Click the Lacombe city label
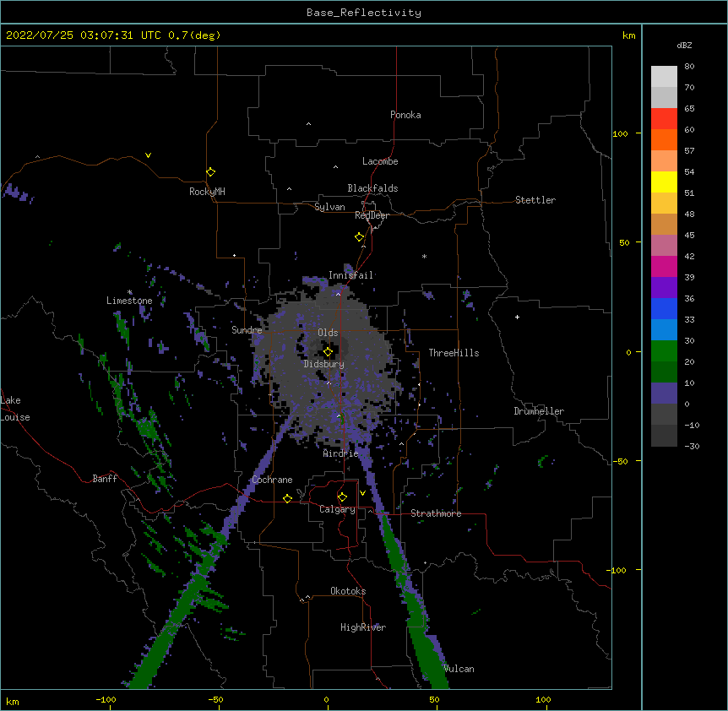 pyautogui.click(x=380, y=161)
